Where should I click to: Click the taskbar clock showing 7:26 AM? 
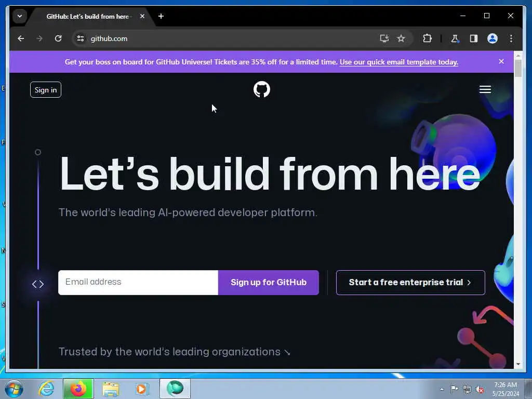click(505, 389)
